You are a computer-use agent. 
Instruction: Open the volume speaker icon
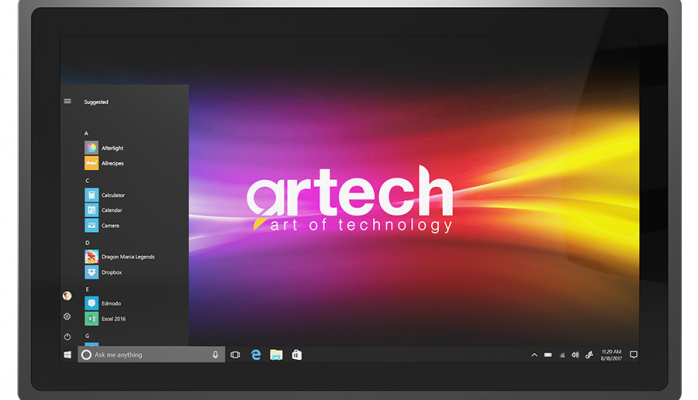575,355
